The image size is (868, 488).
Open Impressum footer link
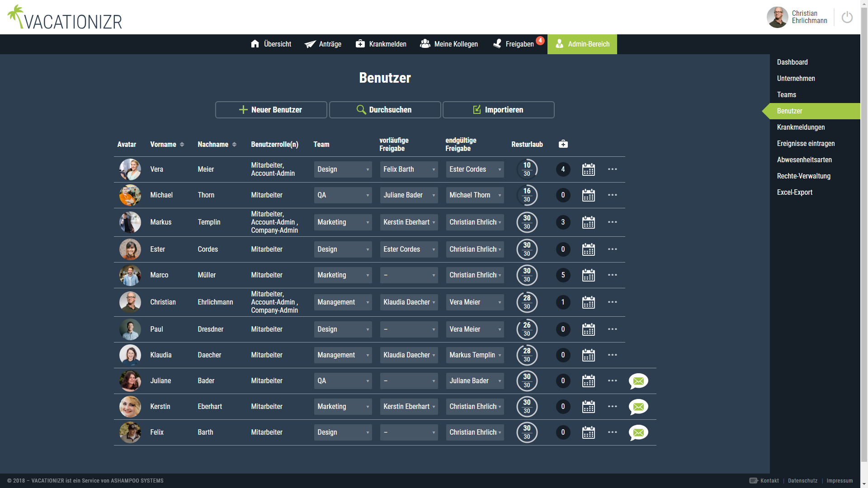tap(840, 481)
